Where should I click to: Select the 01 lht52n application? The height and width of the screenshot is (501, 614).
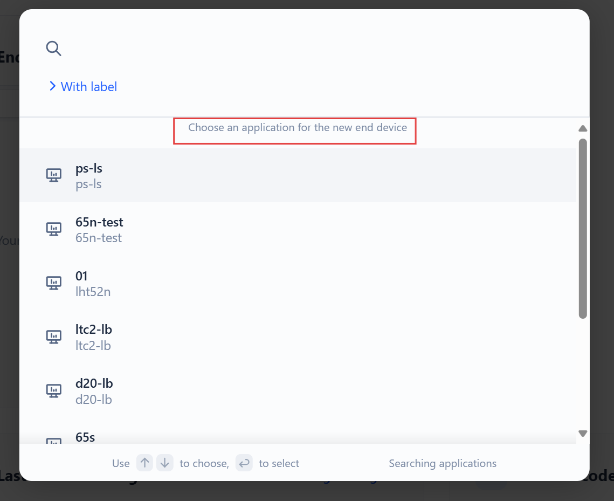(x=298, y=283)
